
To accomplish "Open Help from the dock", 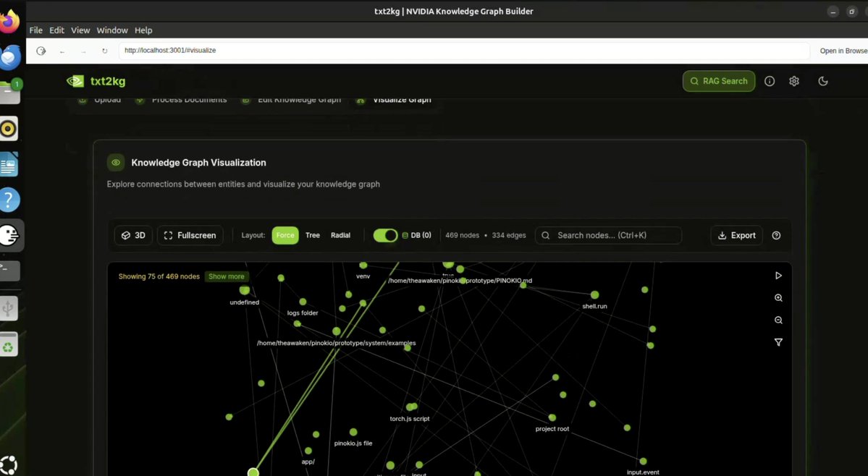I will (9, 200).
